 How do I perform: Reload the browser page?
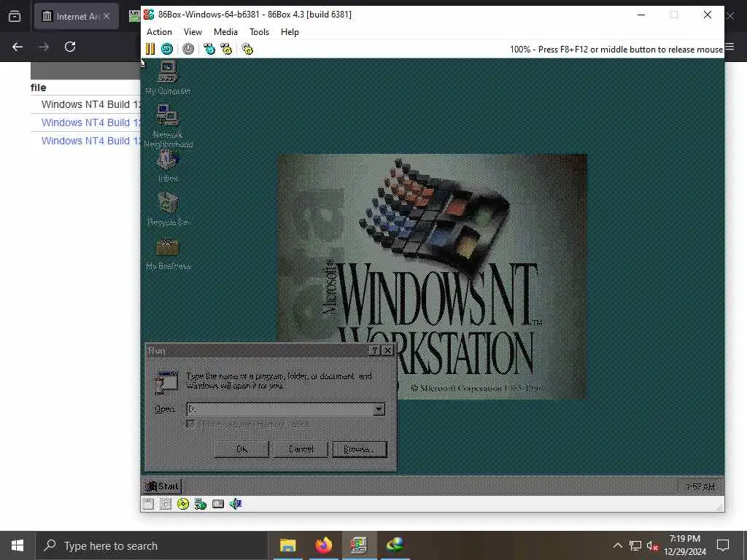click(x=70, y=47)
